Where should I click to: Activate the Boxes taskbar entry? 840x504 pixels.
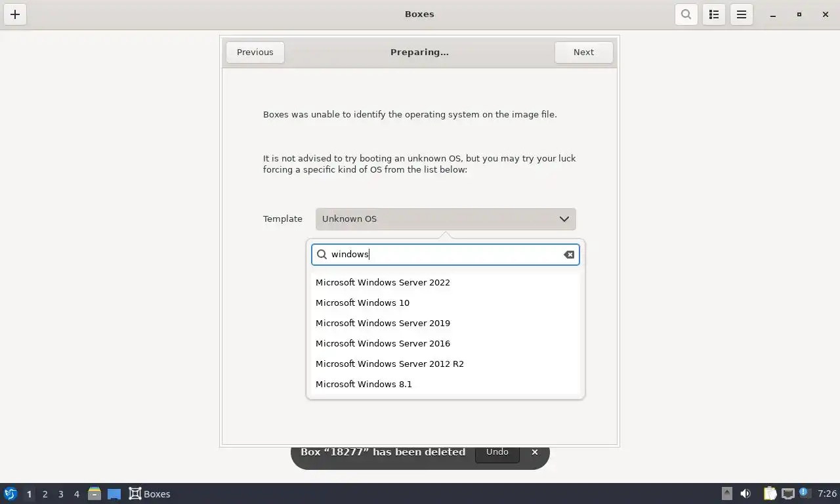tap(150, 494)
